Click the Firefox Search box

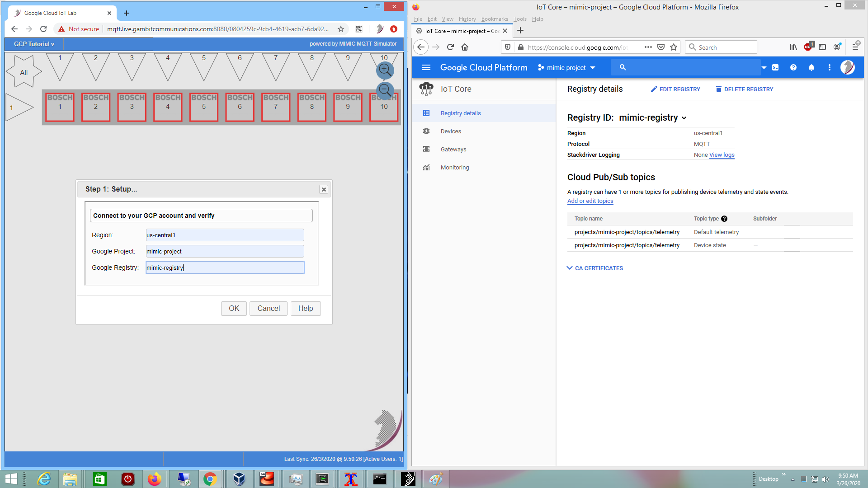pos(721,47)
